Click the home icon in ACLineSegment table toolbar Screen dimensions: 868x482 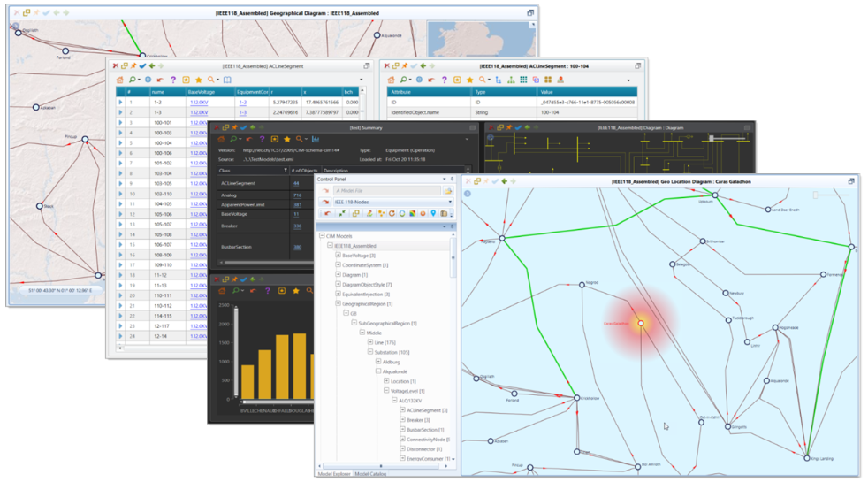click(x=119, y=80)
